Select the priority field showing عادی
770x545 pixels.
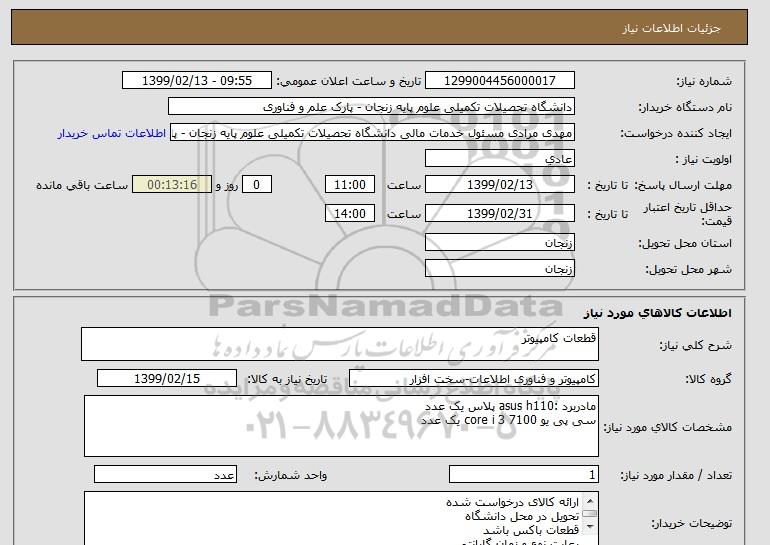tap(499, 159)
